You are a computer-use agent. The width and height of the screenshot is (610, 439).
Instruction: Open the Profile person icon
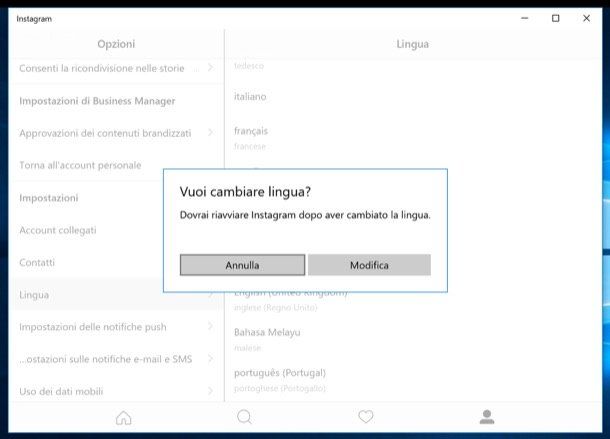pos(487,417)
